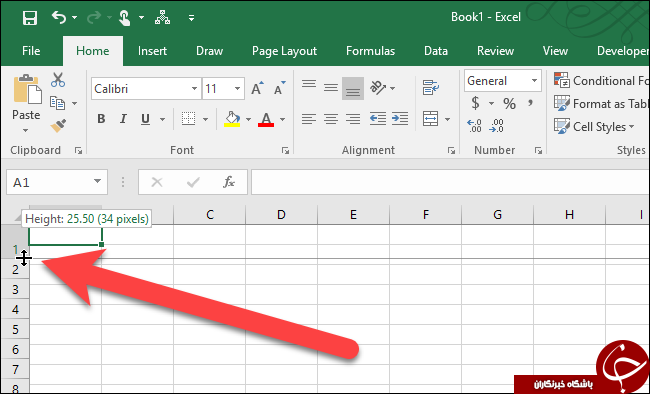Select Middle Align icon
This screenshot has height=394, width=650.
click(x=331, y=88)
